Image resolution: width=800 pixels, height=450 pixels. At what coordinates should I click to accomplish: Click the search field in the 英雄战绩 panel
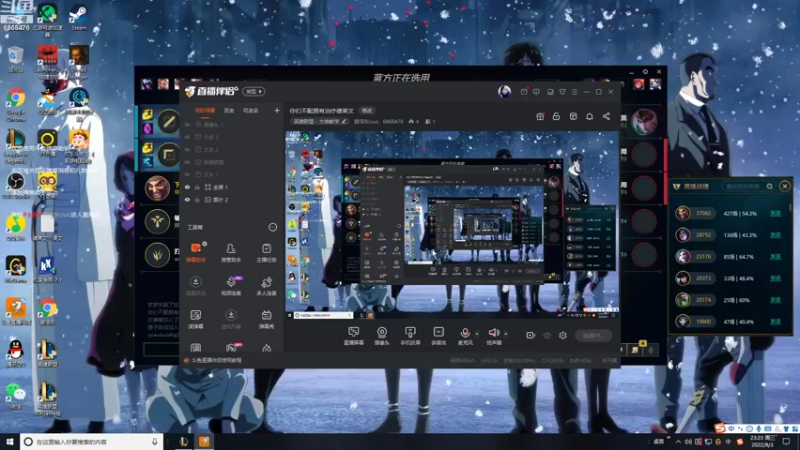pos(748,186)
